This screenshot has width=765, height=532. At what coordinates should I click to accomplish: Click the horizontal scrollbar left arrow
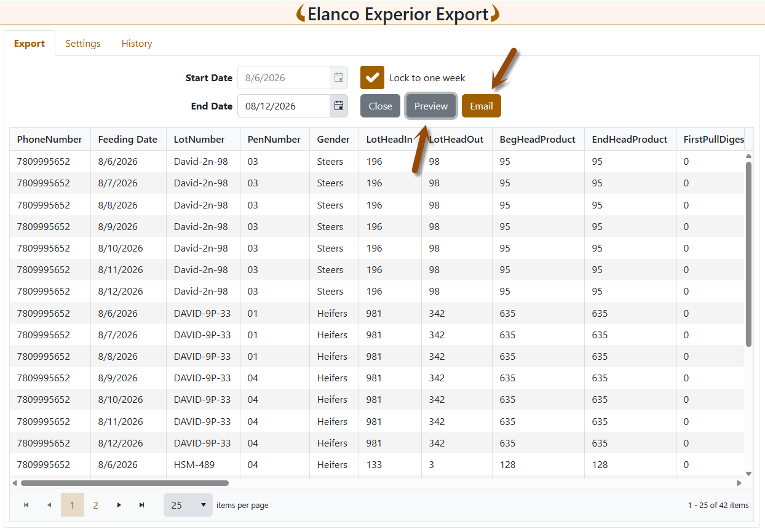coord(15,483)
